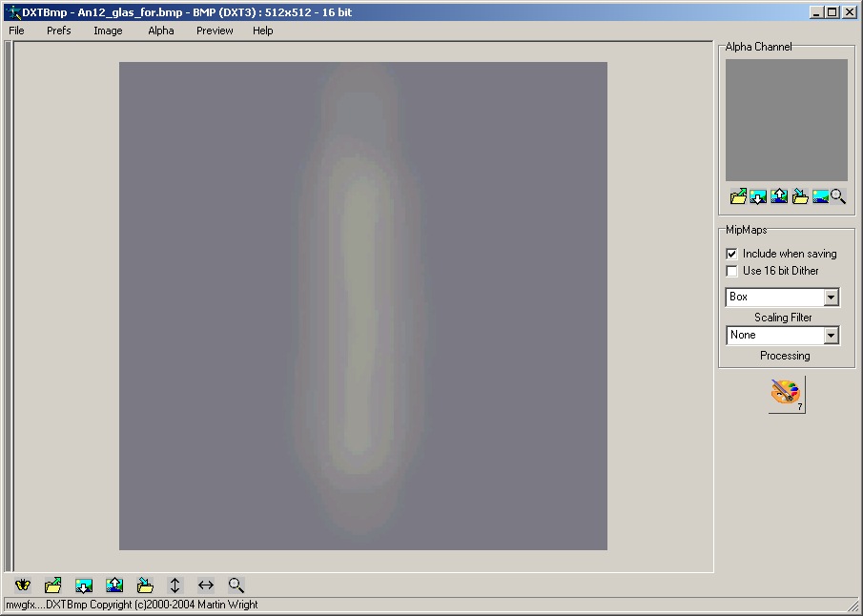Image resolution: width=863 pixels, height=616 pixels.
Task: Open the None processing dropdown
Action: pos(831,336)
